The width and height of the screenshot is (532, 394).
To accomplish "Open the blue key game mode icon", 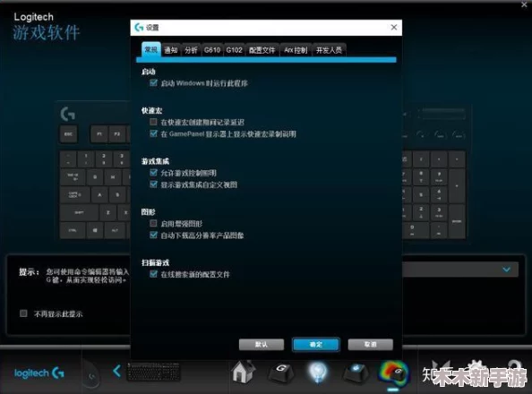I will pyautogui.click(x=356, y=373).
